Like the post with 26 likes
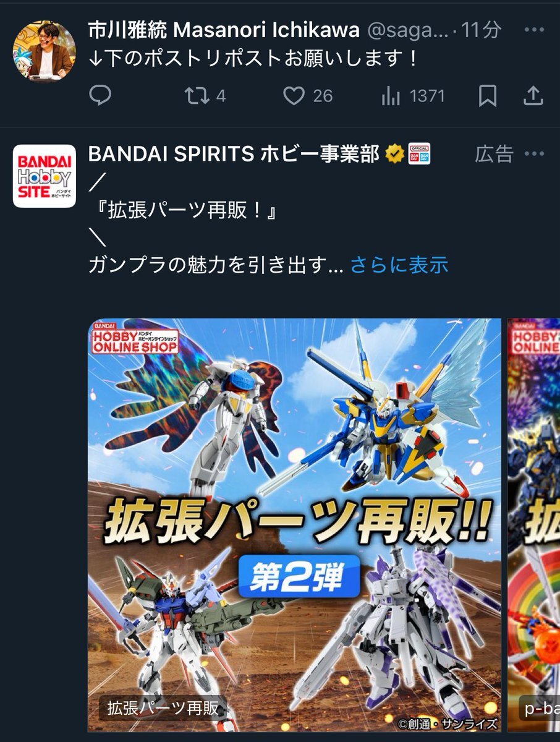The image size is (560, 742). click(308, 96)
